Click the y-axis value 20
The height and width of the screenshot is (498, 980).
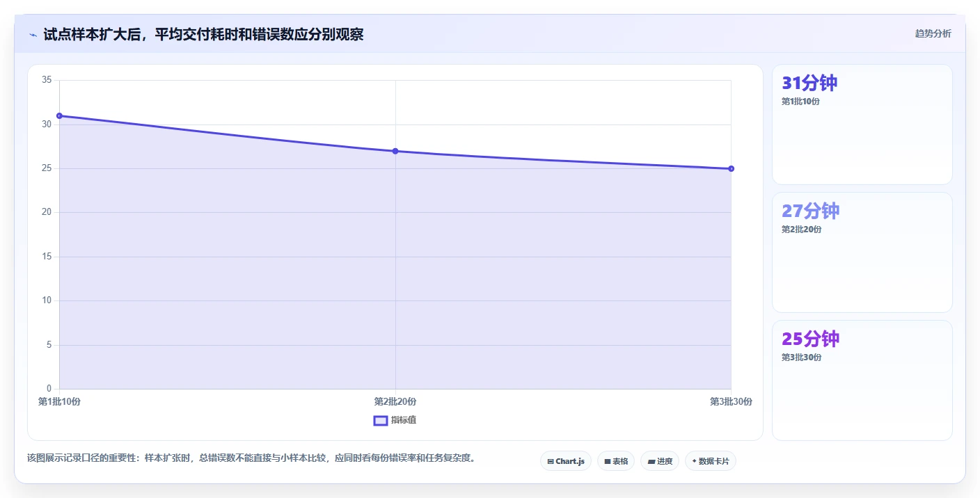[x=47, y=212]
